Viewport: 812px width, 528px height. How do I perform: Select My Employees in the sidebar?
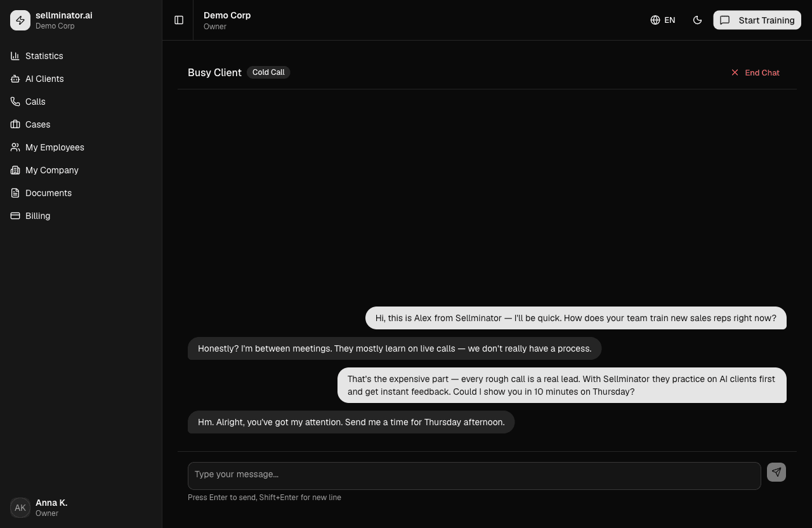coord(81,147)
